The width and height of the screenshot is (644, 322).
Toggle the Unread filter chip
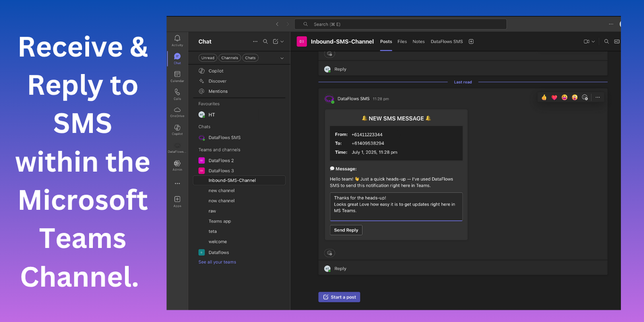208,57
